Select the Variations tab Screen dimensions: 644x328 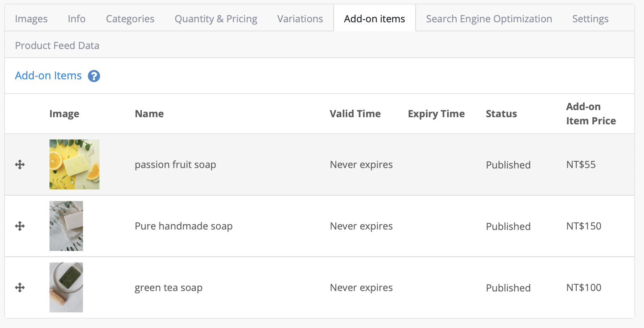point(300,19)
